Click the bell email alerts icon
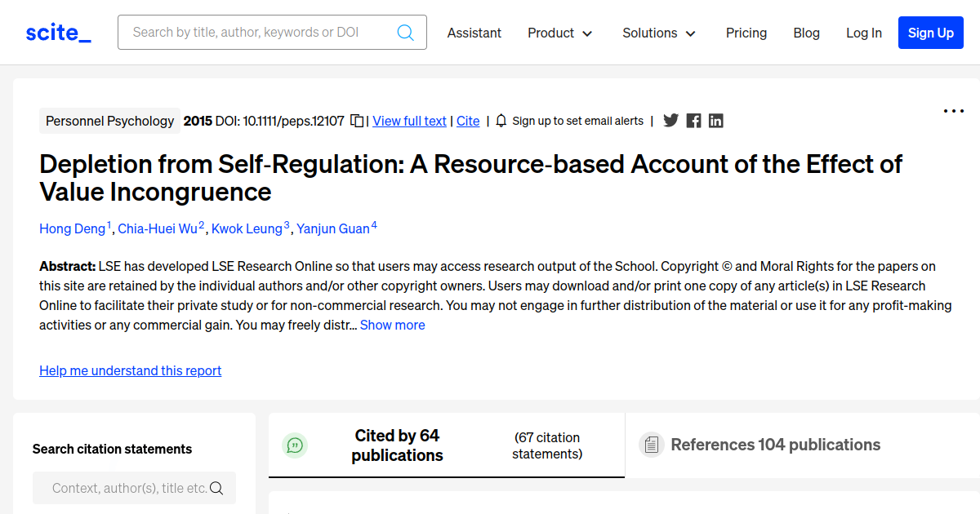This screenshot has height=514, width=980. pyautogui.click(x=501, y=121)
